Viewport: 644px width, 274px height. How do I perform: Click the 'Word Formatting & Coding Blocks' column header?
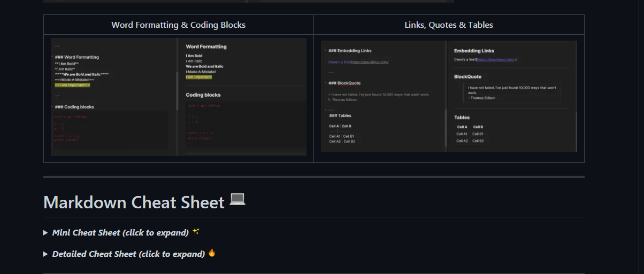point(179,25)
